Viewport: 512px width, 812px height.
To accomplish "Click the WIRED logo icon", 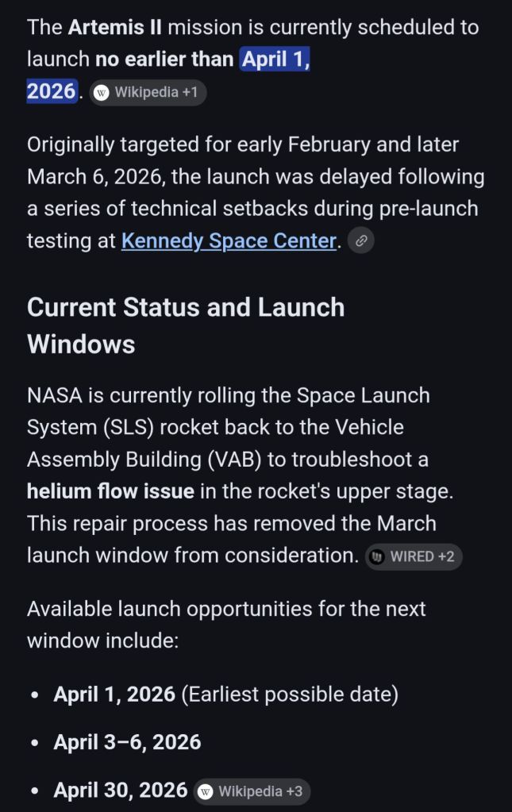I will tap(377, 556).
